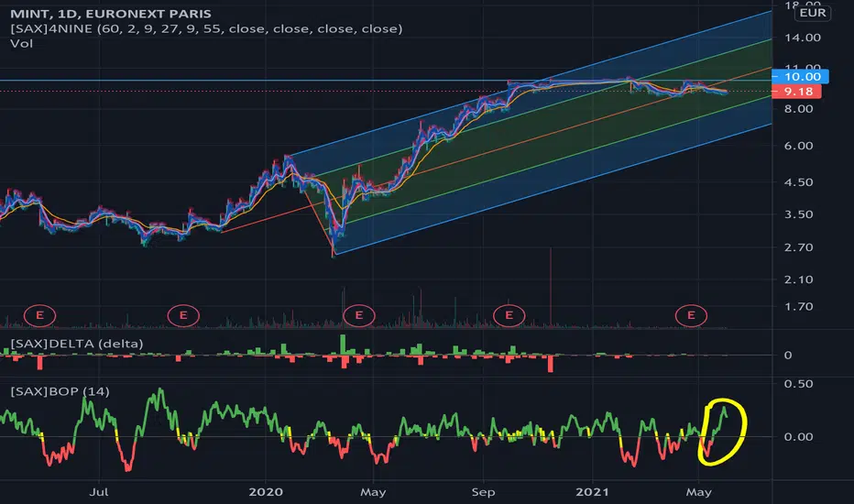Click the 2020 time axis label
Image resolution: width=854 pixels, height=504 pixels.
point(266,493)
